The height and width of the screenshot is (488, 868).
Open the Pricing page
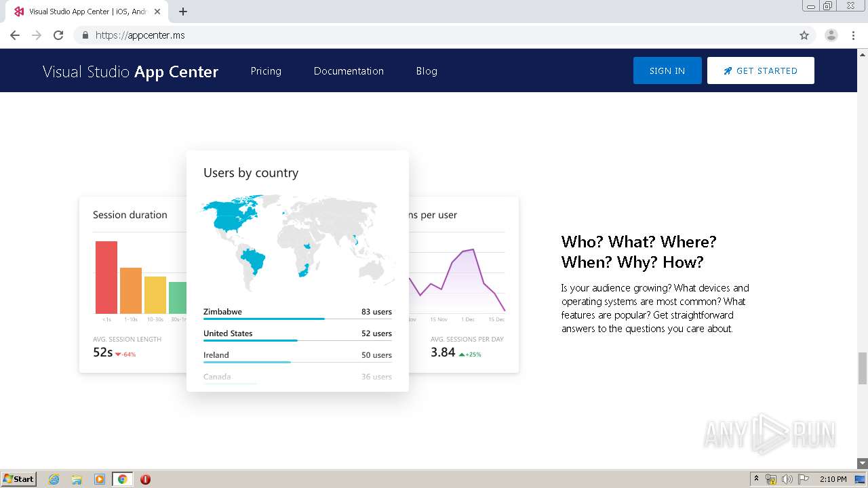tap(266, 70)
